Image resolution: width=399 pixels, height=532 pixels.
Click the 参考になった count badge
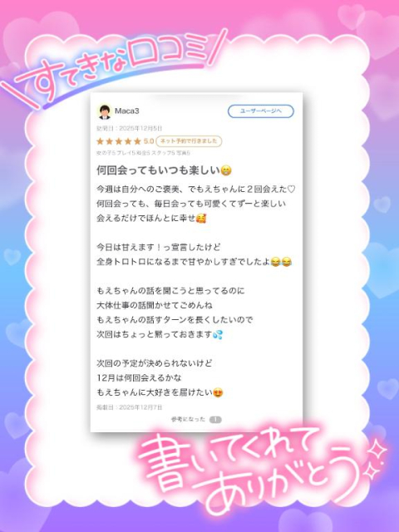(x=215, y=420)
